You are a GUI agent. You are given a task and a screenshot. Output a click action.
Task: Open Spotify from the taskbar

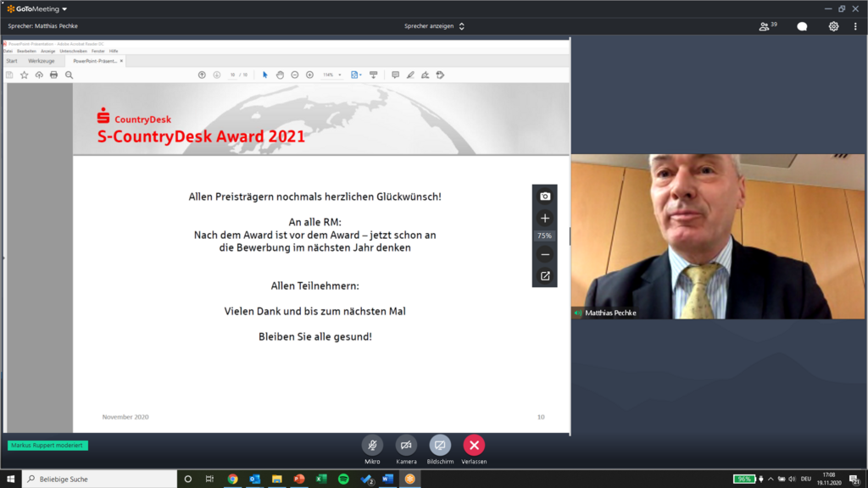tap(343, 479)
